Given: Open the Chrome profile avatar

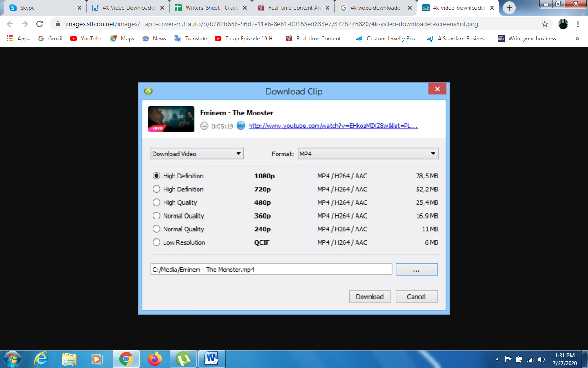Looking at the screenshot, I should [x=563, y=24].
